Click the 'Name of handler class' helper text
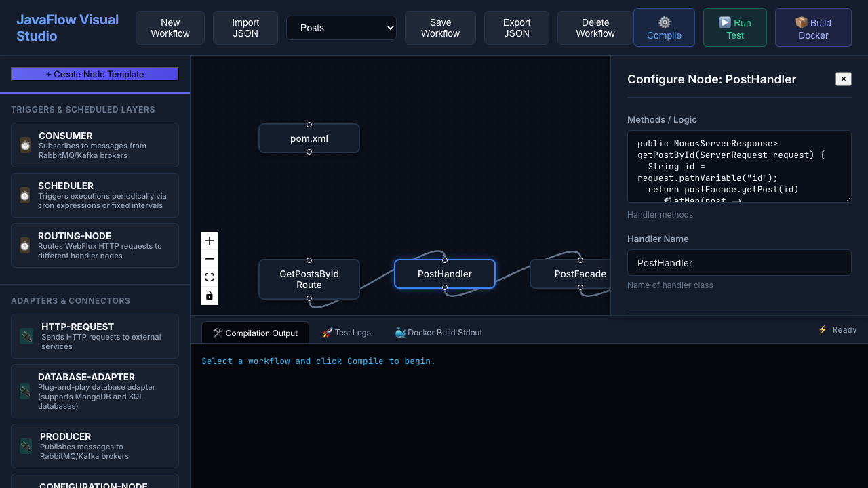Image resolution: width=868 pixels, height=488 pixels. [670, 285]
